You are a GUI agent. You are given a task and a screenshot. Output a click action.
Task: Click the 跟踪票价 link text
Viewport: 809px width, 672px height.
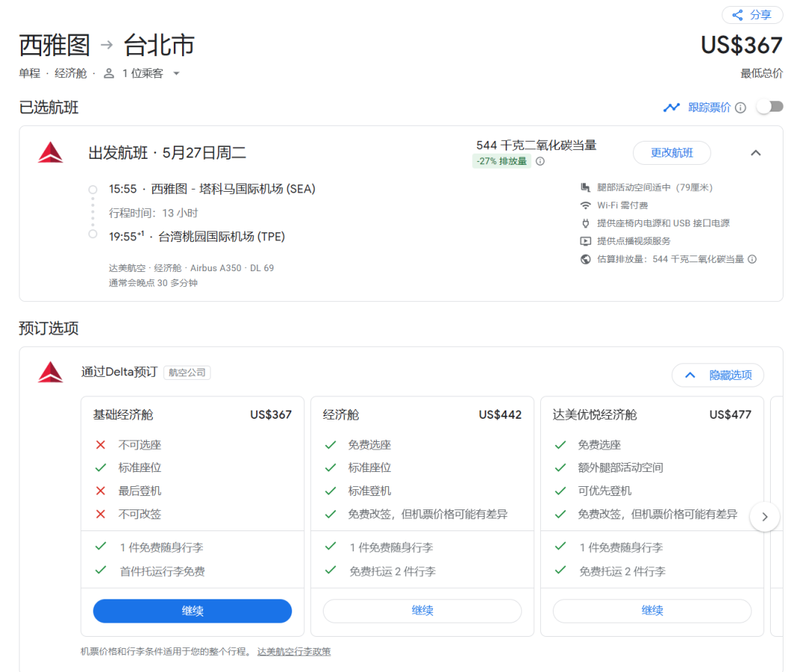709,107
